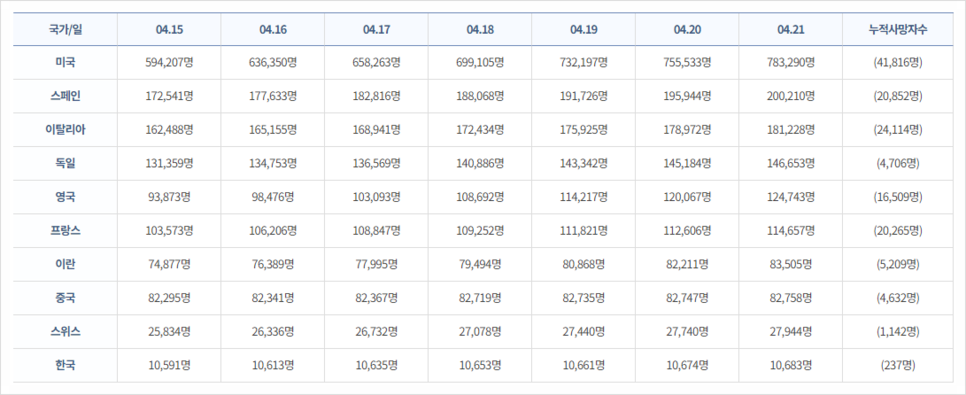Click the (4,706명) deaths cell
Image resolution: width=966 pixels, height=395 pixels.
(898, 163)
